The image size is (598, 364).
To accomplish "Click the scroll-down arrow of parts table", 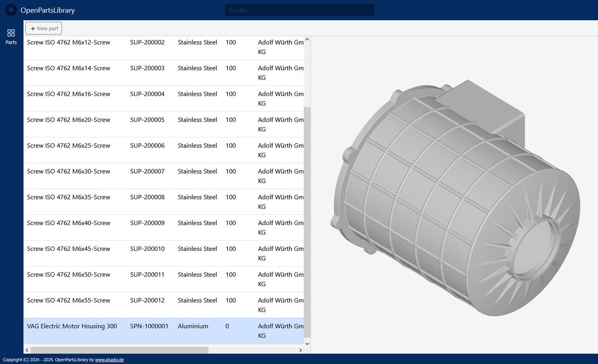I will (307, 344).
